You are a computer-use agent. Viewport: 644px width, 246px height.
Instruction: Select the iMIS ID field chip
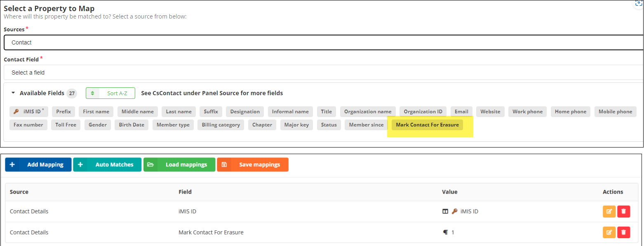(x=29, y=112)
